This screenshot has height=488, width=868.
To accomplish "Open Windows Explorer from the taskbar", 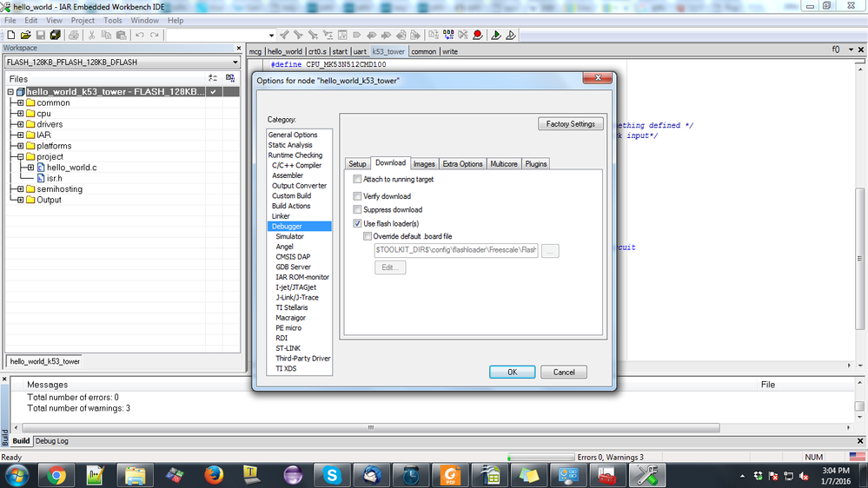I will click(x=135, y=475).
